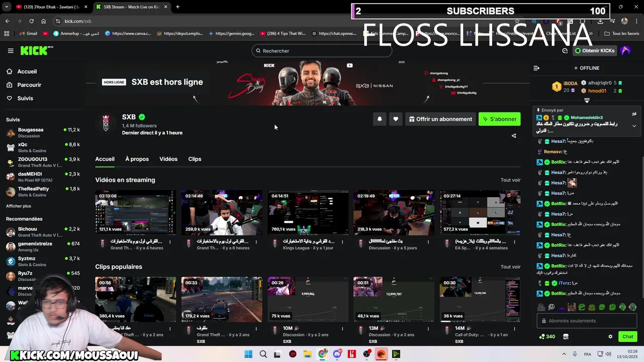Click the Obtenir KICKs button
644x362 pixels.
pyautogui.click(x=595, y=51)
